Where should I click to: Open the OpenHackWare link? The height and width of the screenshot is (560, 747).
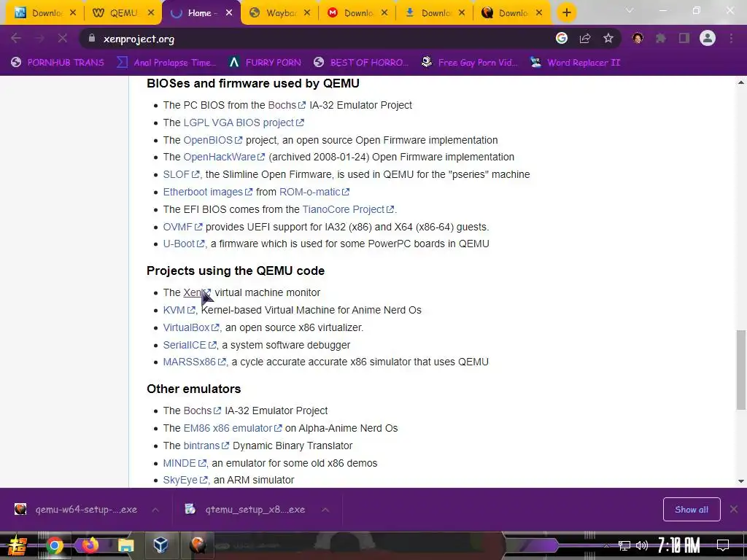pos(224,157)
